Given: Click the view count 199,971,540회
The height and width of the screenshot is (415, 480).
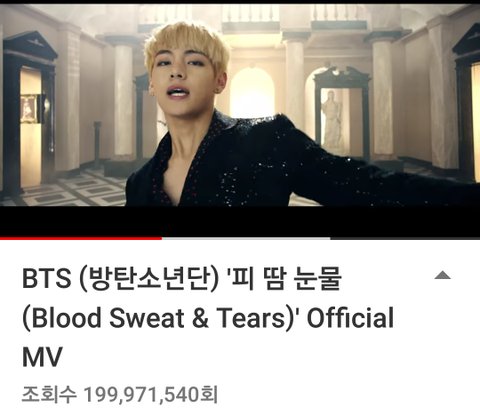Looking at the screenshot, I should pos(151,394).
